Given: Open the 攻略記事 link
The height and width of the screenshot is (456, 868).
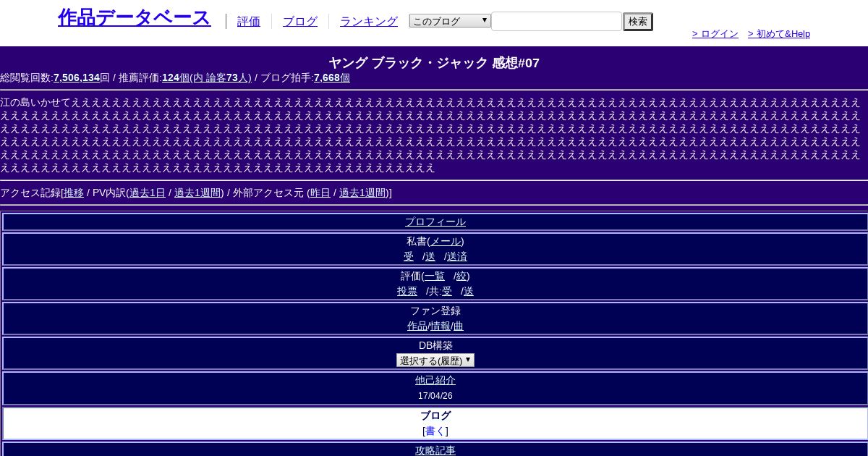Looking at the screenshot, I should click(435, 450).
